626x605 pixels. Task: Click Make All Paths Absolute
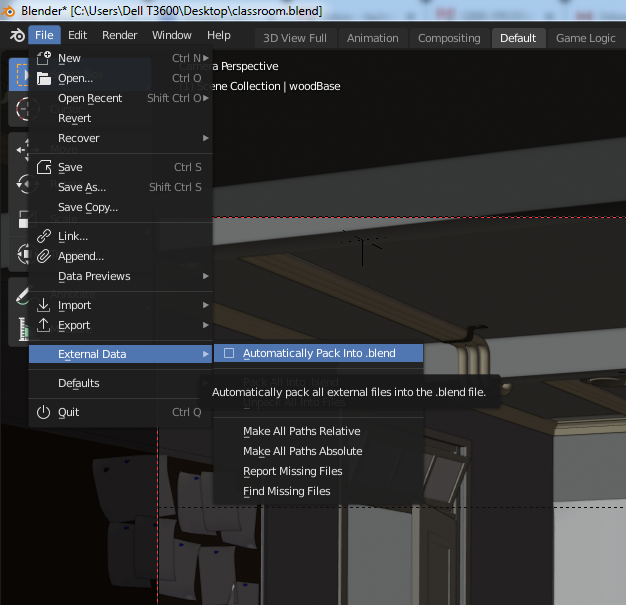click(318, 451)
